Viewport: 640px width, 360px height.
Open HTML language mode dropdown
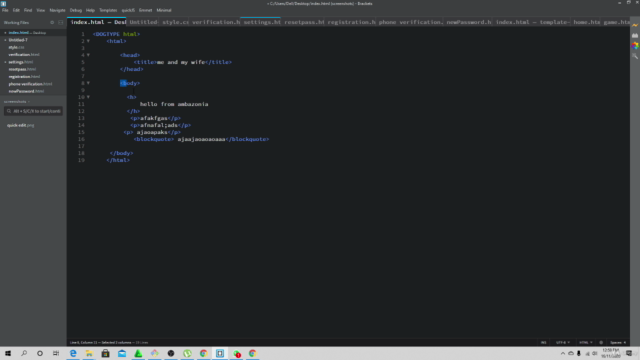coord(585,342)
